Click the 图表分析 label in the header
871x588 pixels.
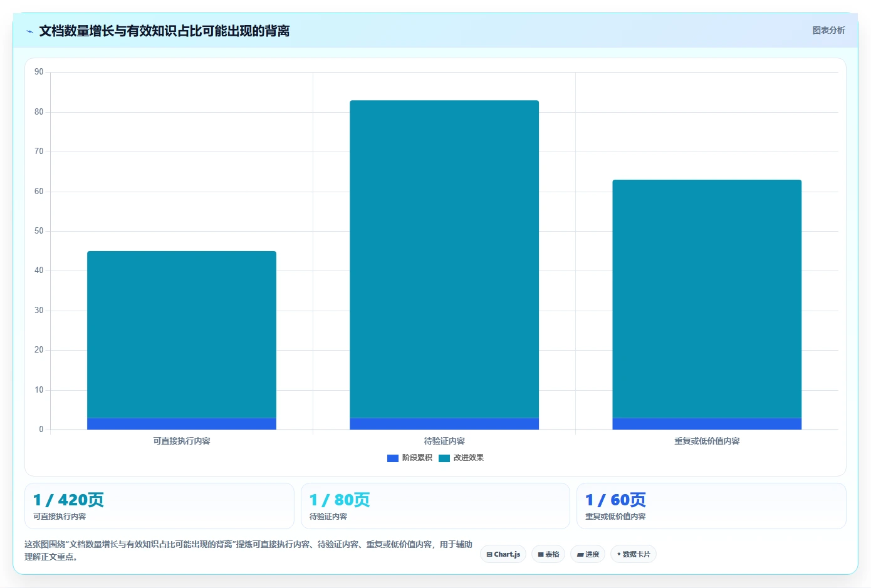[828, 30]
